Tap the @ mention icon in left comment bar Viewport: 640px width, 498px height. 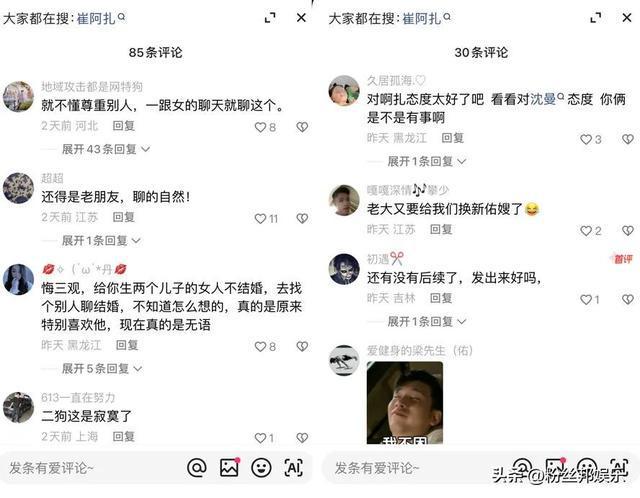coord(197,468)
